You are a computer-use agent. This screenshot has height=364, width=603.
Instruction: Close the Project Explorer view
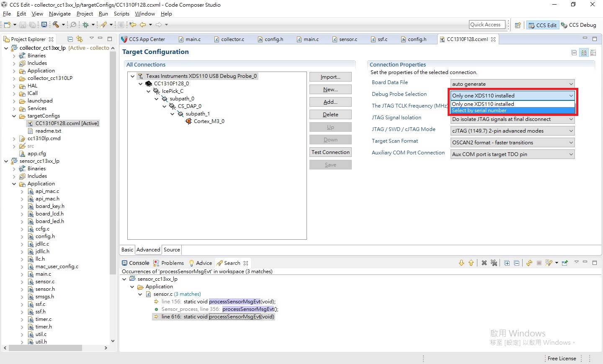pos(51,39)
